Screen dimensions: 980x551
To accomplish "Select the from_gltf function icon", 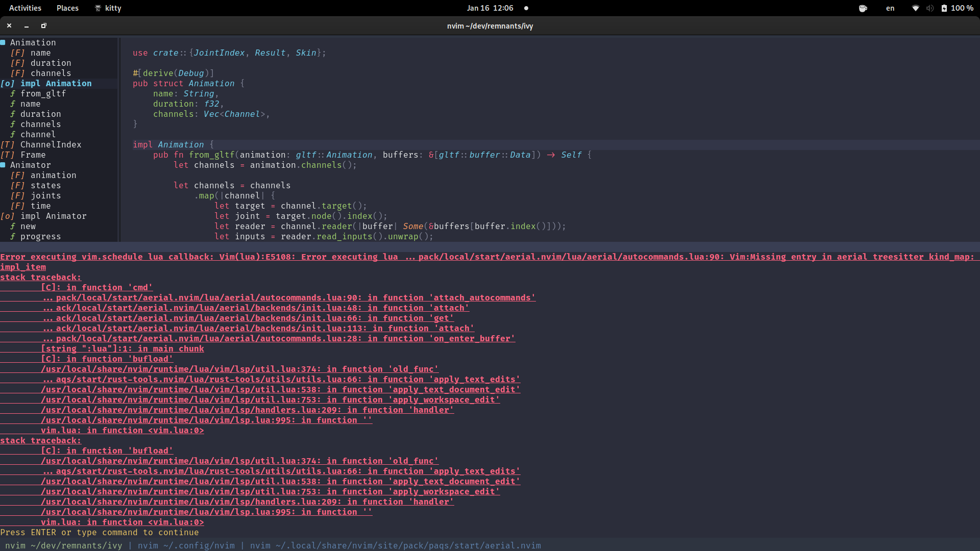I will [x=13, y=94].
